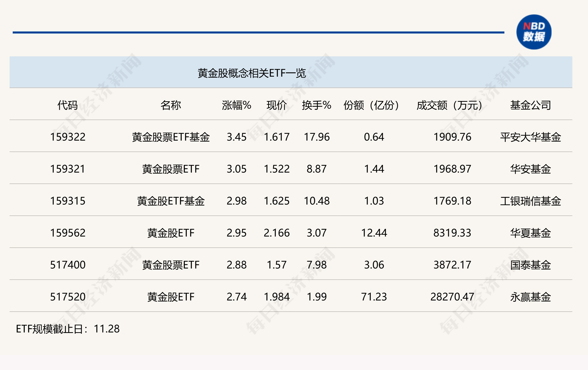Click 永赢基金 company name
Viewport: 588px width, 370px height.
(531, 297)
